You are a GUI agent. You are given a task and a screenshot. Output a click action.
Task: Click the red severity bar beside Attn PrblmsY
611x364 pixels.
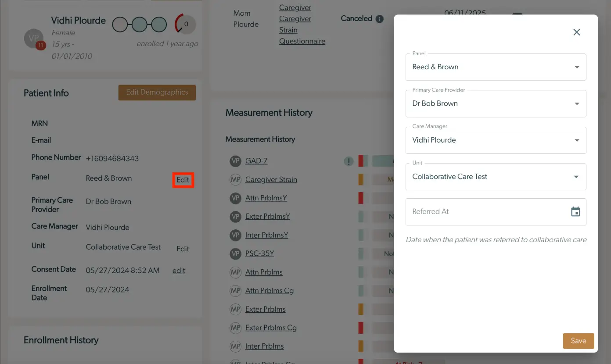(x=362, y=198)
